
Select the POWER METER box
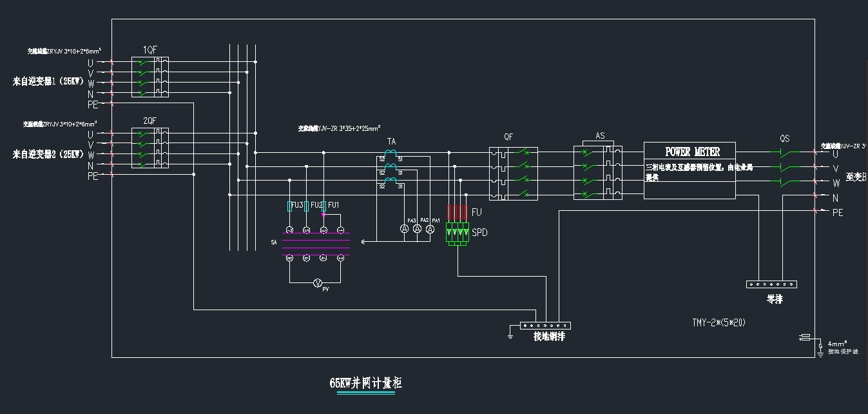click(x=690, y=170)
